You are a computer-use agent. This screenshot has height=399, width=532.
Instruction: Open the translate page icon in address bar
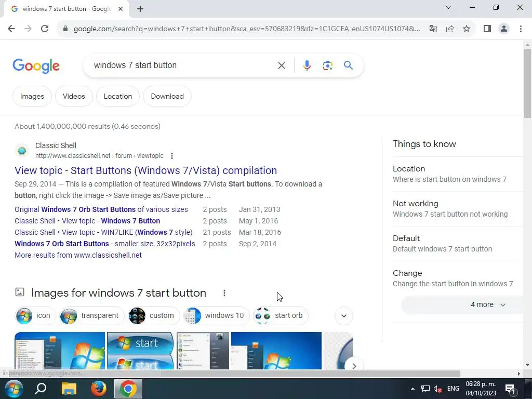(433, 29)
